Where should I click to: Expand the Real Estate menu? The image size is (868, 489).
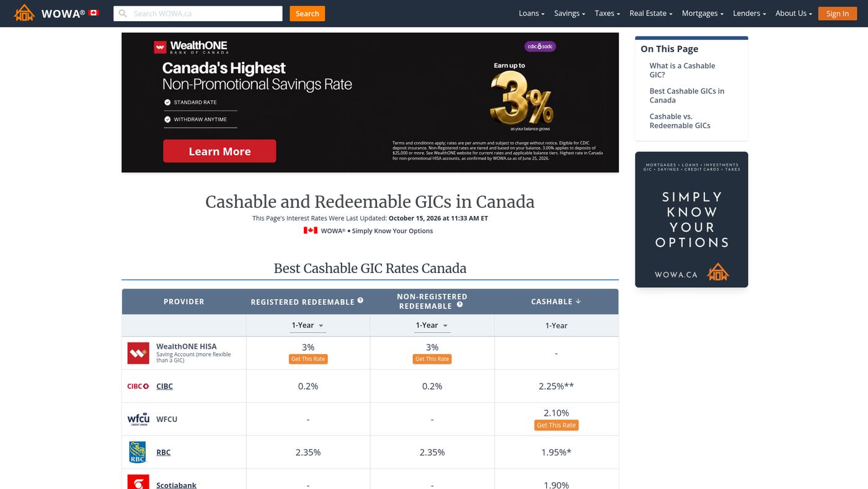pyautogui.click(x=650, y=13)
